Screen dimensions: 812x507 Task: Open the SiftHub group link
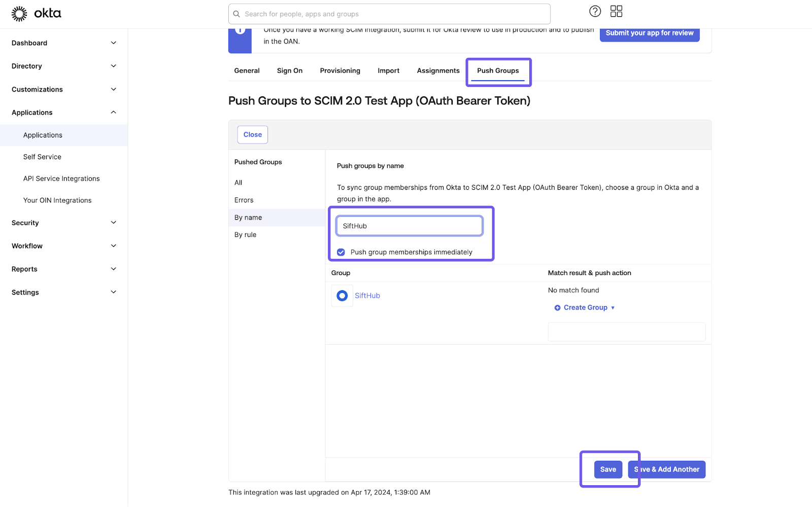pyautogui.click(x=367, y=295)
